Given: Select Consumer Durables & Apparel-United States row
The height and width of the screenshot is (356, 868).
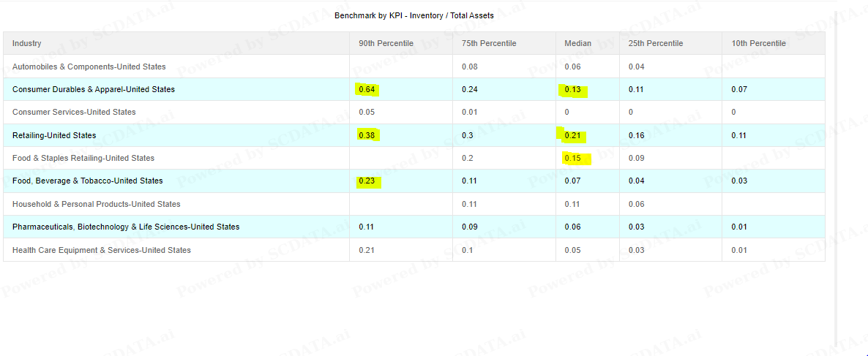Looking at the screenshot, I should point(94,89).
